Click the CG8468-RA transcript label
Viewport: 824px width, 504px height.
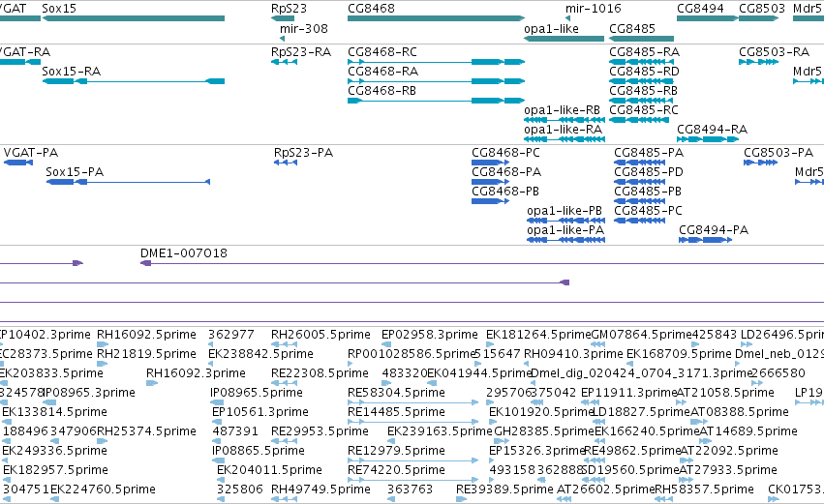click(x=383, y=71)
